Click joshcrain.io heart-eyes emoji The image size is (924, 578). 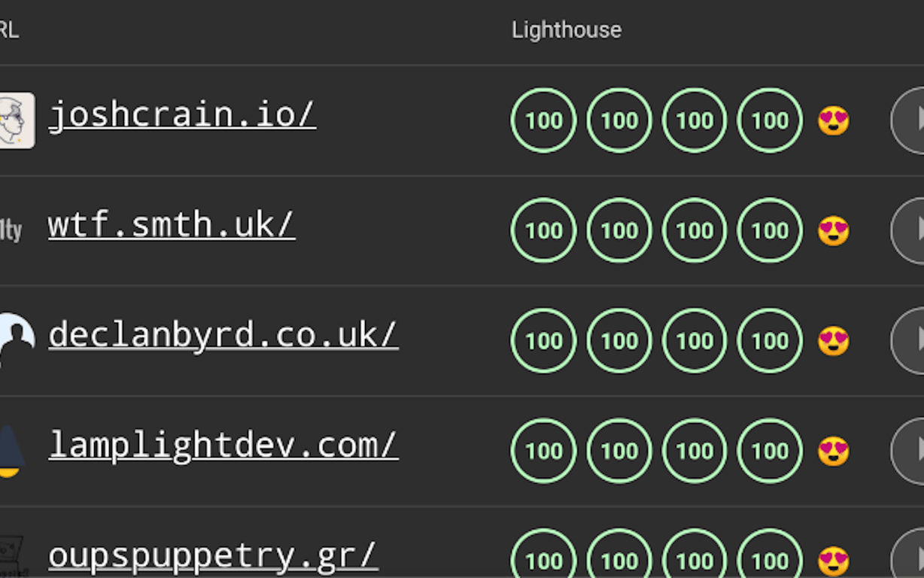[x=834, y=120]
